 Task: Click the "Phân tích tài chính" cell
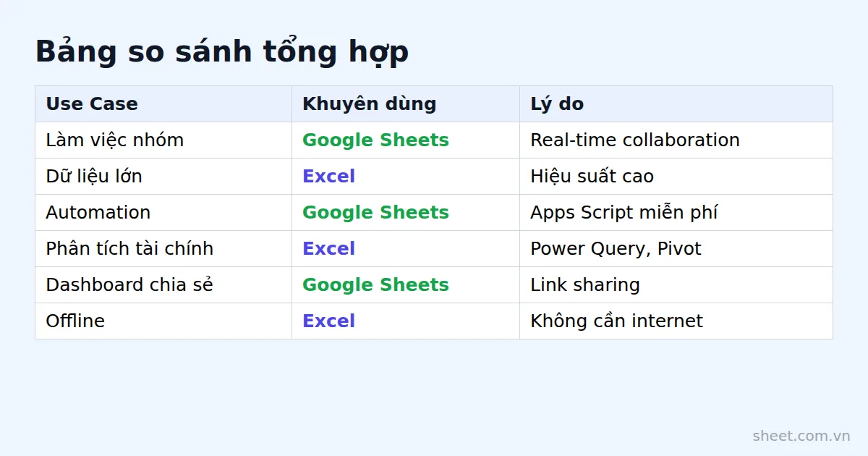(x=163, y=248)
